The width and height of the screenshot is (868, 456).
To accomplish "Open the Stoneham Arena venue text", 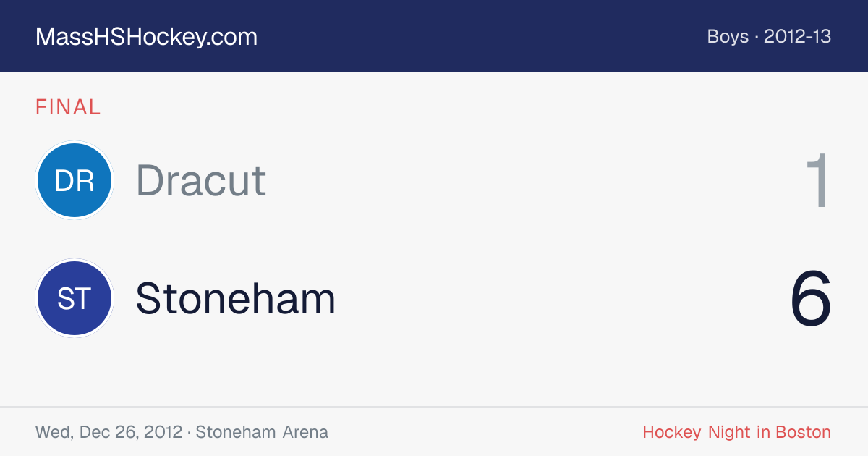I will click(x=262, y=432).
